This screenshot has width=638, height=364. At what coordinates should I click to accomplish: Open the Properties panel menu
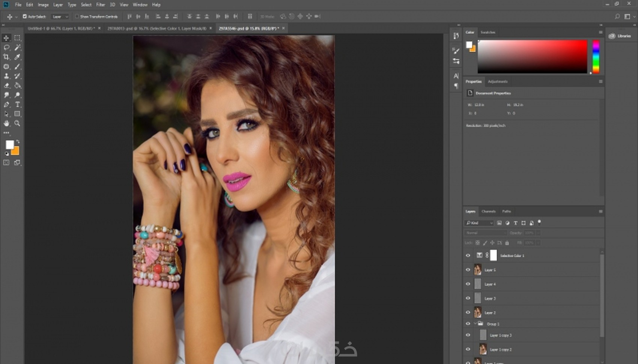coord(600,81)
